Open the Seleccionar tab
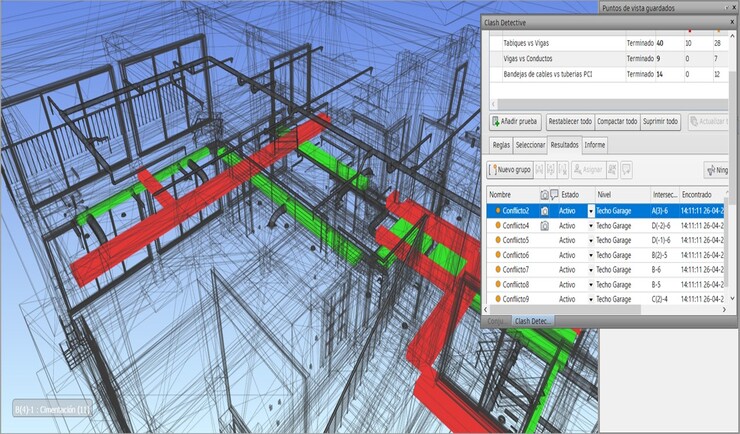 530,145
